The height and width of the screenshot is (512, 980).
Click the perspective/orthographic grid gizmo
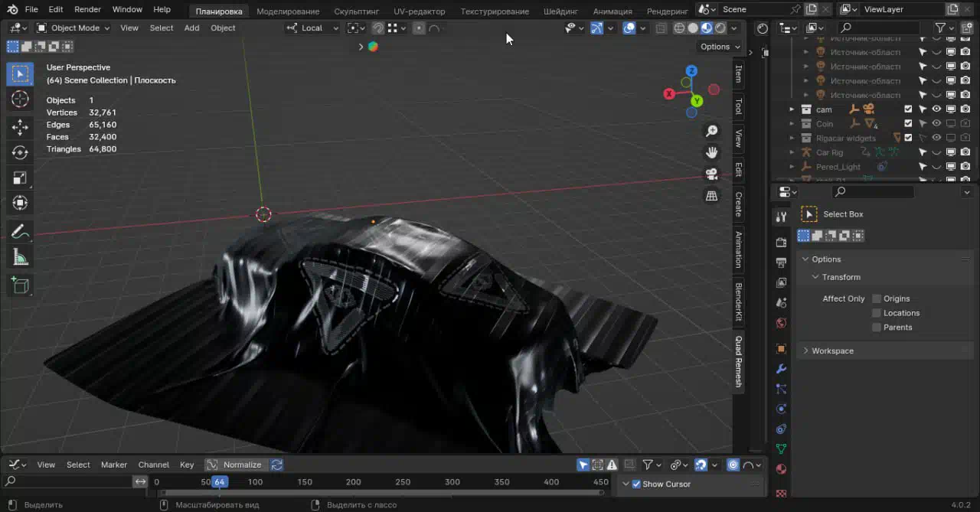(712, 196)
